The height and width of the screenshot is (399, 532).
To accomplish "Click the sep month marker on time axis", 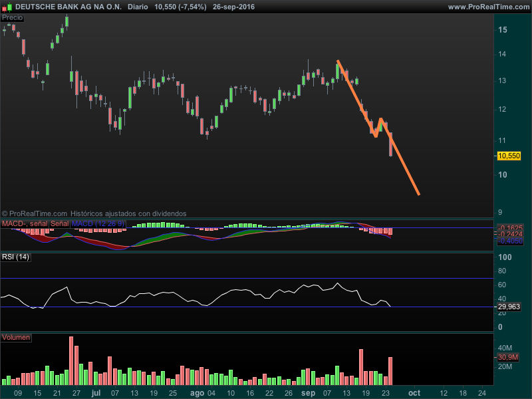I will click(x=308, y=393).
